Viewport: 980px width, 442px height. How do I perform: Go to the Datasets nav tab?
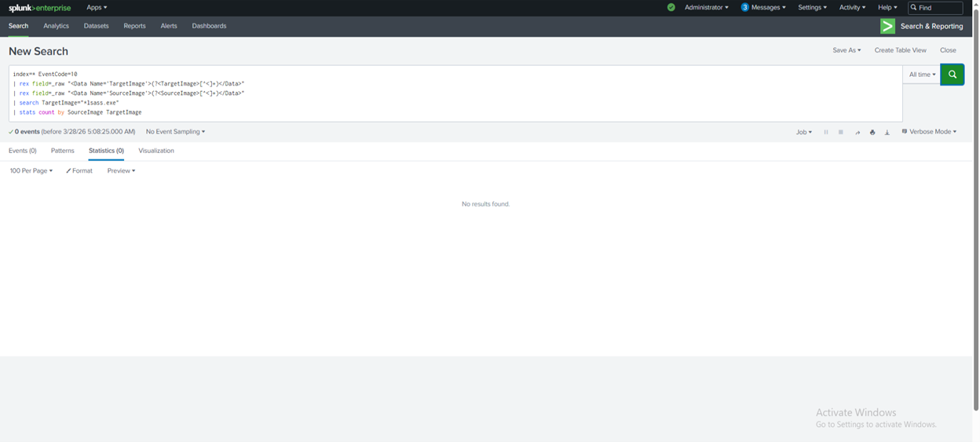(97, 26)
